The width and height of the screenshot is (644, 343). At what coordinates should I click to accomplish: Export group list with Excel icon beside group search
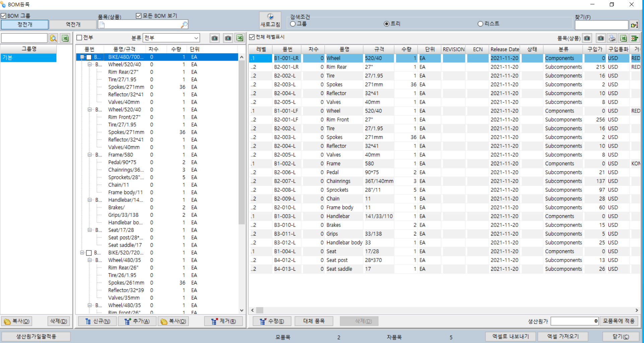pyautogui.click(x=65, y=38)
